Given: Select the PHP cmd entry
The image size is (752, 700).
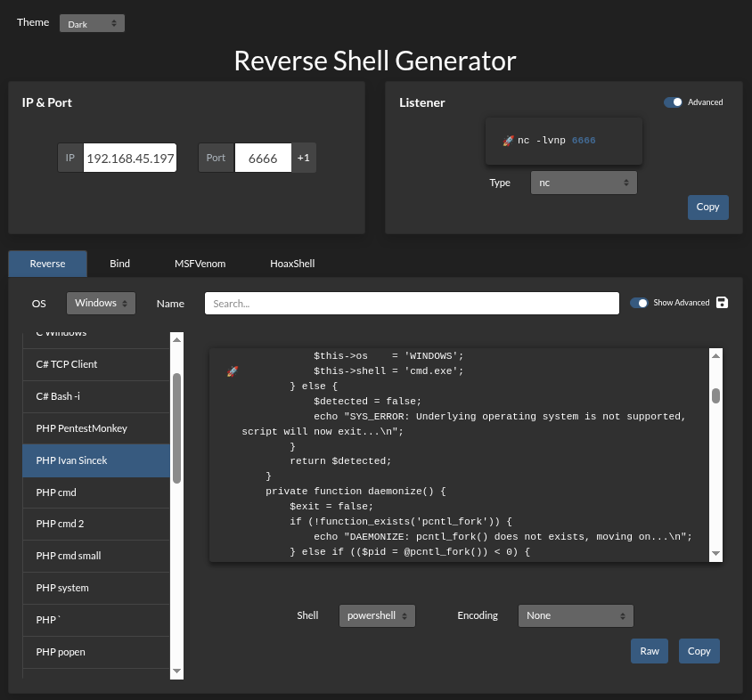Looking at the screenshot, I should (x=96, y=492).
